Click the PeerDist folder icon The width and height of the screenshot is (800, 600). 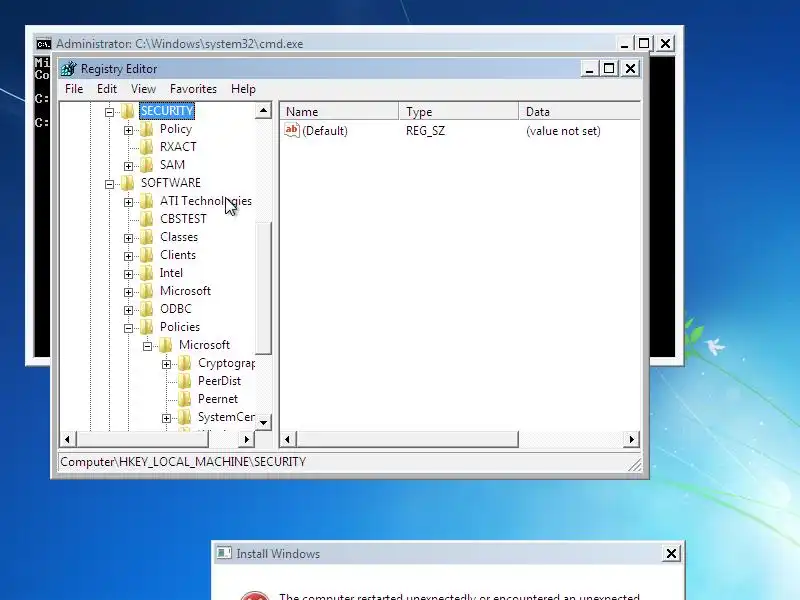tap(185, 381)
